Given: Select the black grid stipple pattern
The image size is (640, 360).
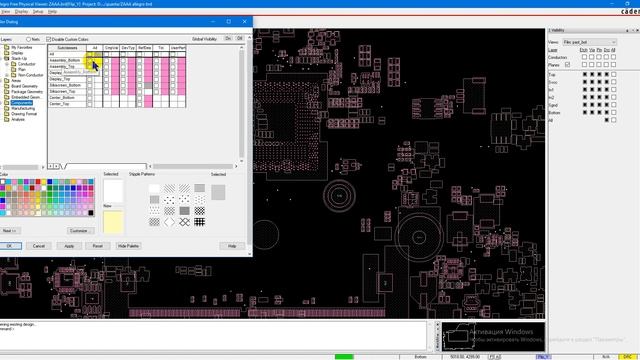Looking at the screenshot, I should coord(200,222).
